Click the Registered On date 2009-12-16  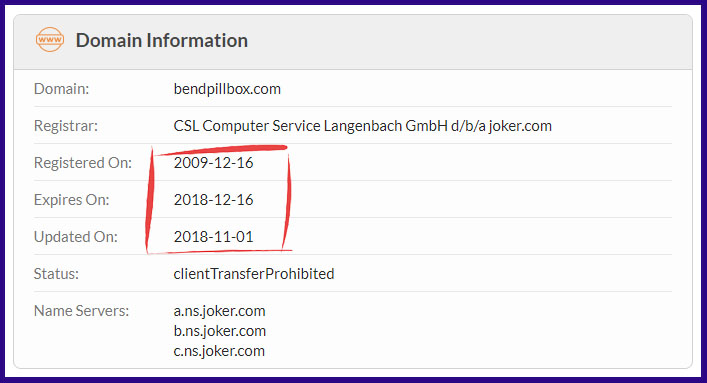(x=213, y=163)
